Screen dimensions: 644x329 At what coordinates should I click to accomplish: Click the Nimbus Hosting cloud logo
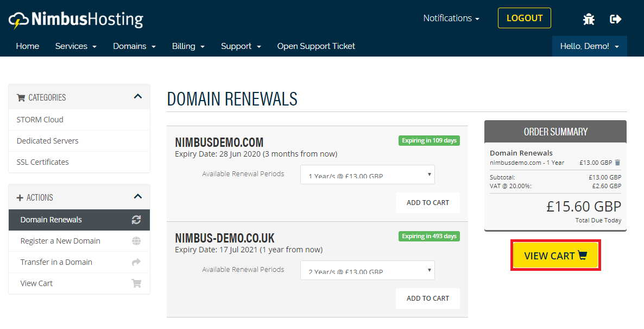point(75,20)
